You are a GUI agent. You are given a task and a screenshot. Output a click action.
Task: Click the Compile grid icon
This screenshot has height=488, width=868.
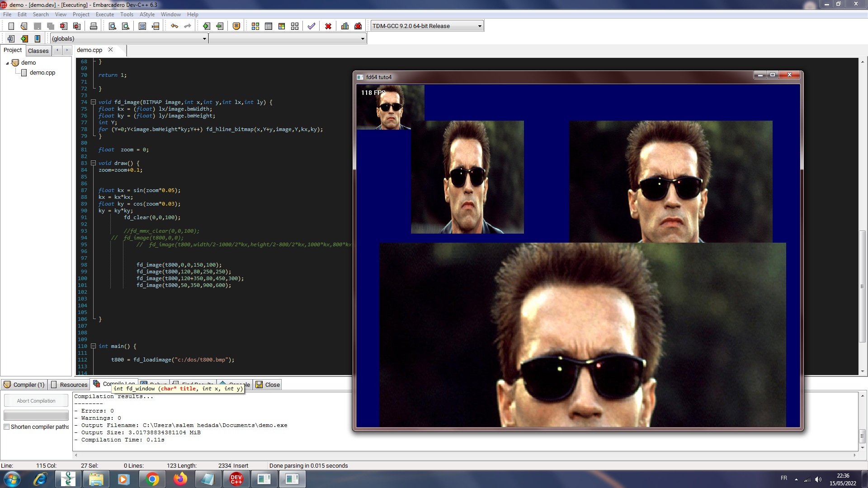[x=255, y=26]
